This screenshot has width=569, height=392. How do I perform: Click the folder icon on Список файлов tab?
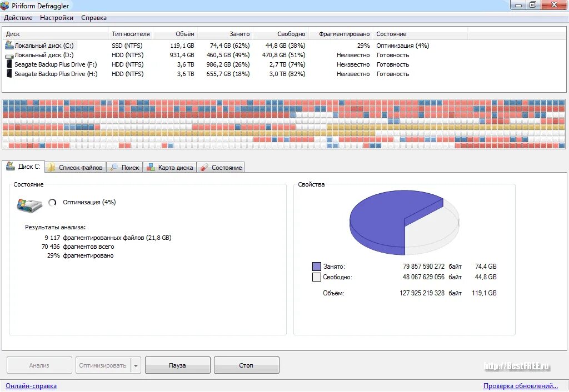(x=52, y=167)
